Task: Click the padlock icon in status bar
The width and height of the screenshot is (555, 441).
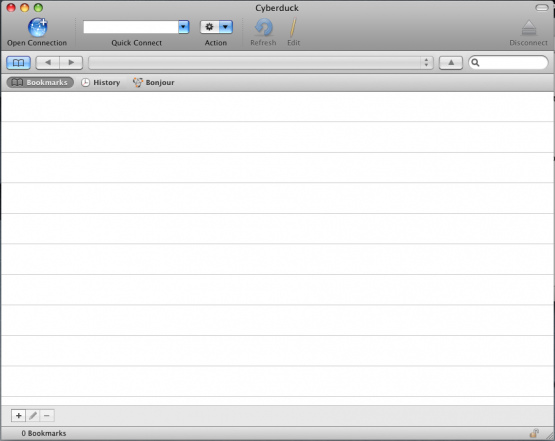Action: point(534,433)
